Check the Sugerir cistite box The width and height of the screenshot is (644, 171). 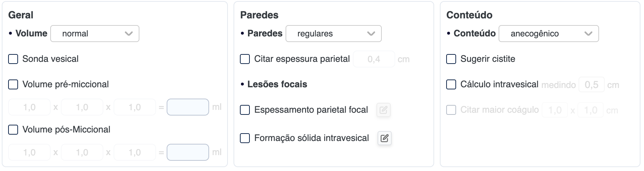pyautogui.click(x=451, y=59)
